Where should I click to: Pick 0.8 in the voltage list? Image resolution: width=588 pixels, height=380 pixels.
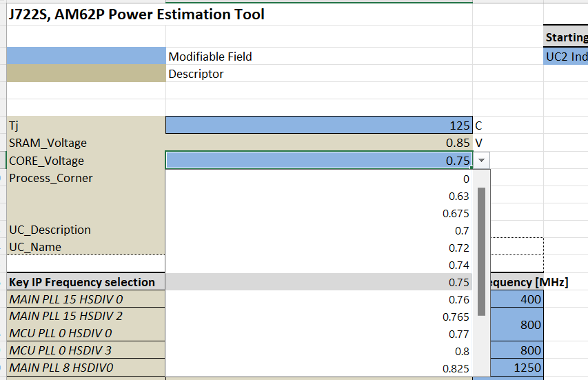pyautogui.click(x=318, y=352)
